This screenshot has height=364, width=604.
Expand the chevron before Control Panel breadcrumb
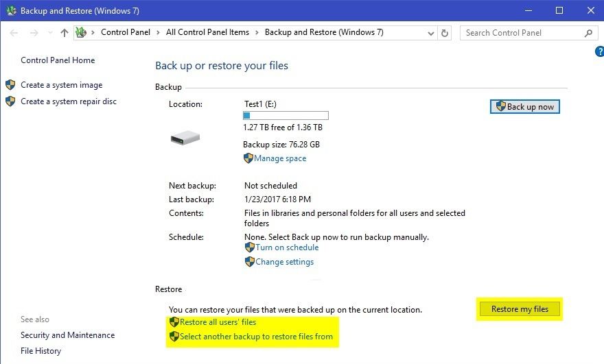tap(93, 33)
